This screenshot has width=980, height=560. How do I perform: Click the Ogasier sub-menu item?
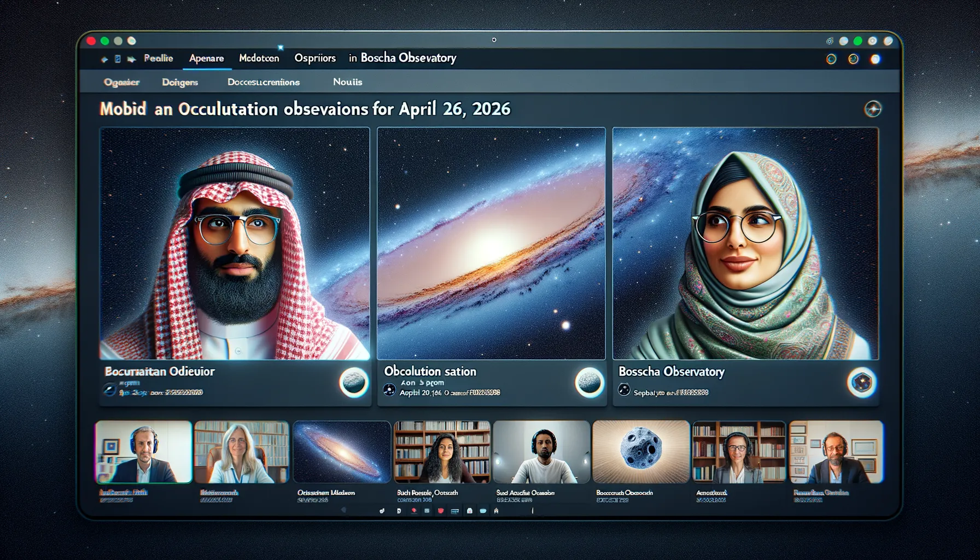121,82
